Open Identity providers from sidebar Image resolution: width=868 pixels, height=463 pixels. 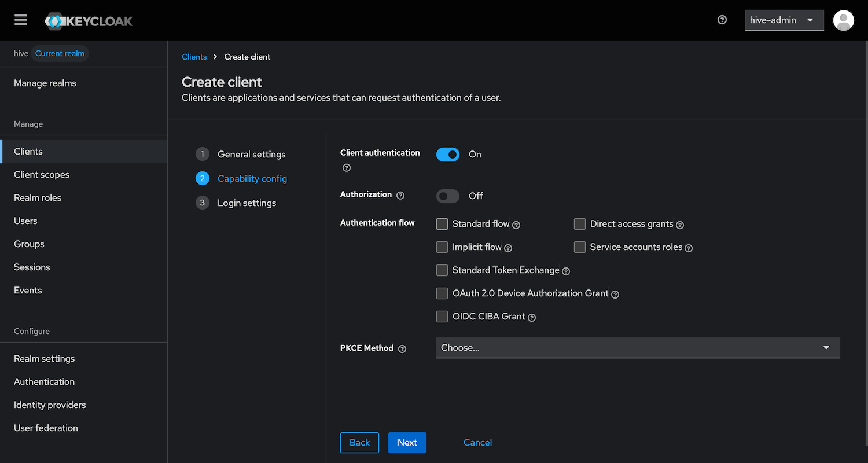[50, 405]
